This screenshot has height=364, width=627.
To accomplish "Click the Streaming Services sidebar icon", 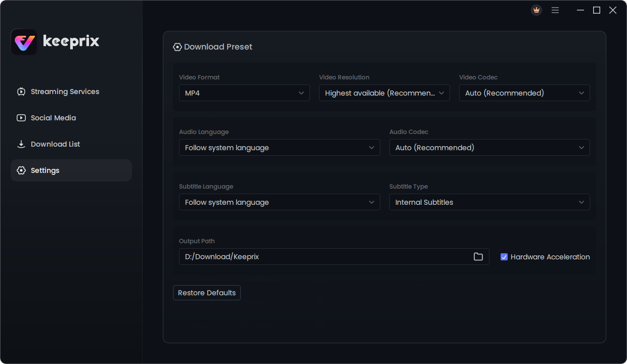I will pos(21,92).
